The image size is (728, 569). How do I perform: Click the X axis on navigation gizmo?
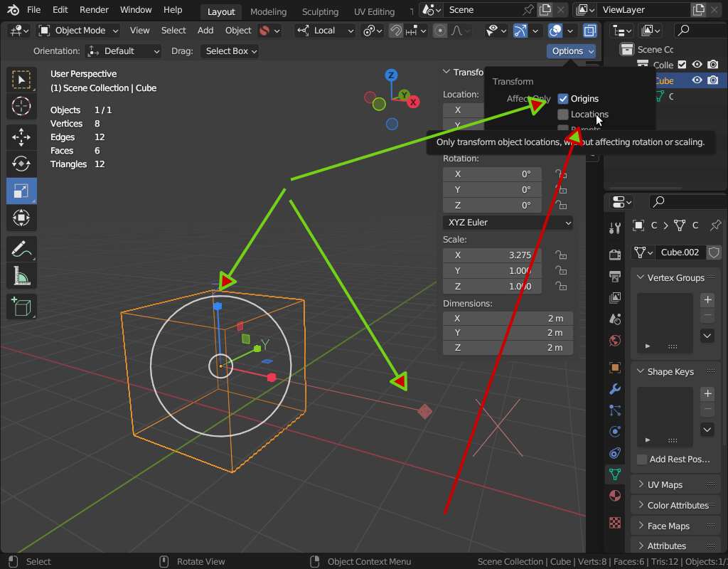click(413, 102)
